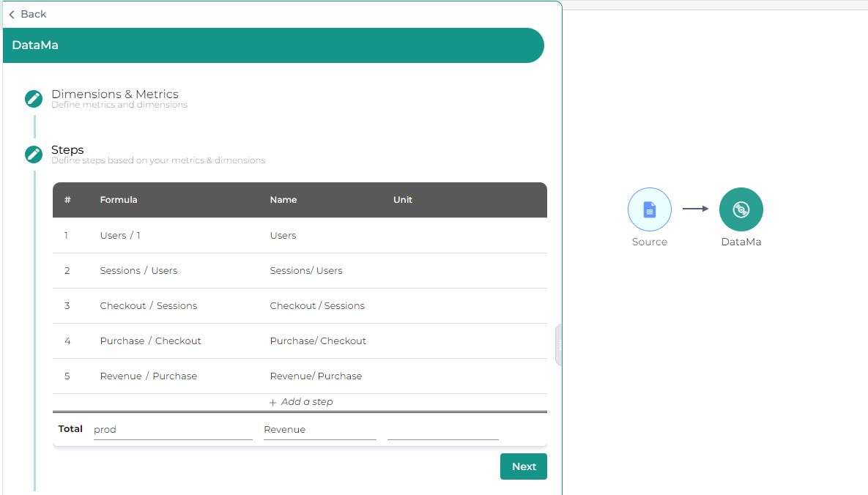Go back using the Back chevron

[12, 15]
